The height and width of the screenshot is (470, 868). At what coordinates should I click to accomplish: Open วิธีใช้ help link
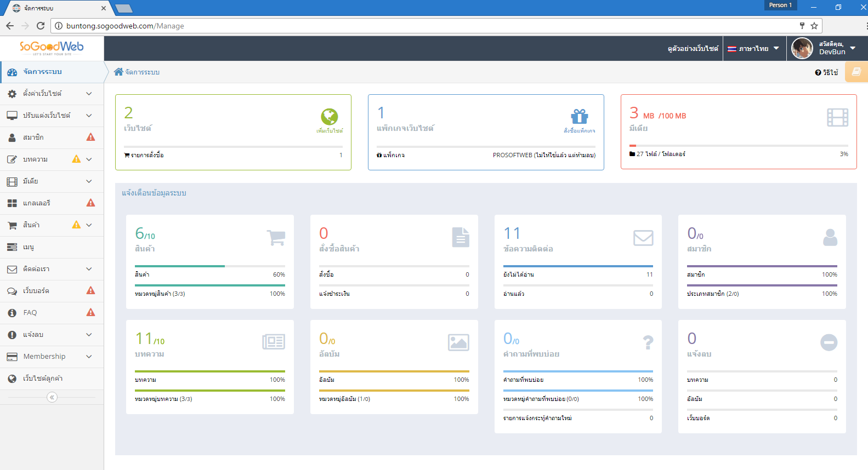(x=826, y=72)
